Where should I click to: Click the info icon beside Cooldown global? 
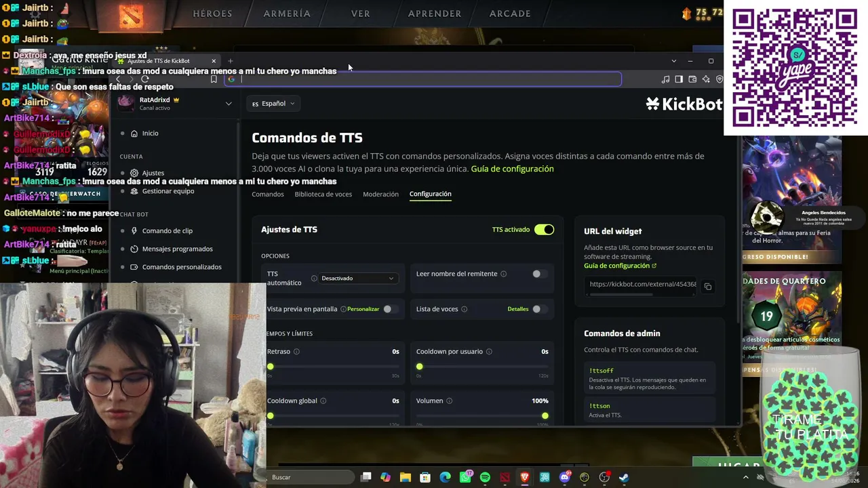click(323, 401)
